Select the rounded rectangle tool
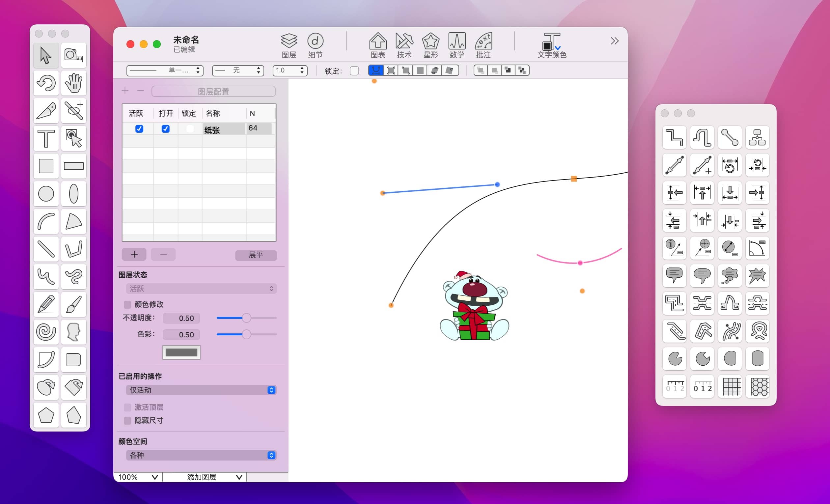This screenshot has height=504, width=830. coord(74,359)
